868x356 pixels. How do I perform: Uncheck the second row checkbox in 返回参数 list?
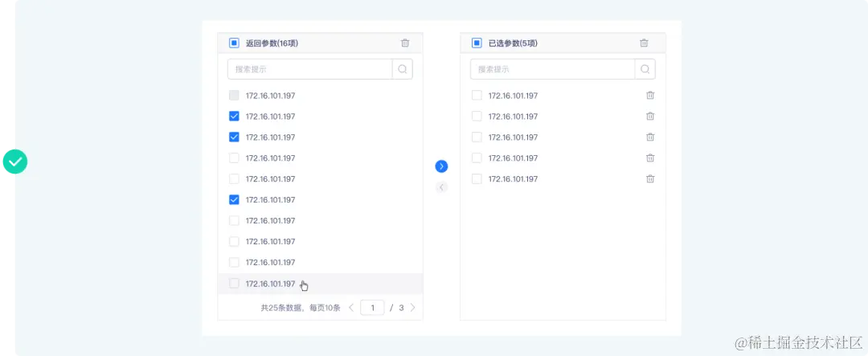point(234,117)
